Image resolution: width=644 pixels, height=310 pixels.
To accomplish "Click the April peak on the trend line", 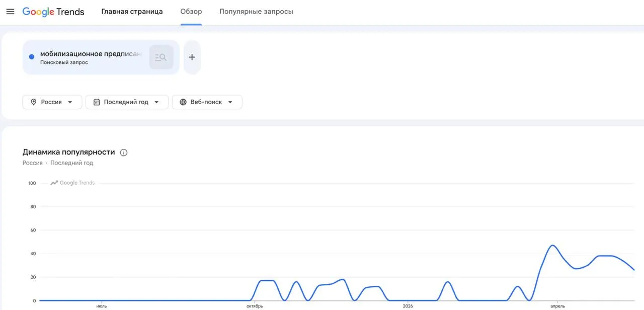I will (553, 246).
